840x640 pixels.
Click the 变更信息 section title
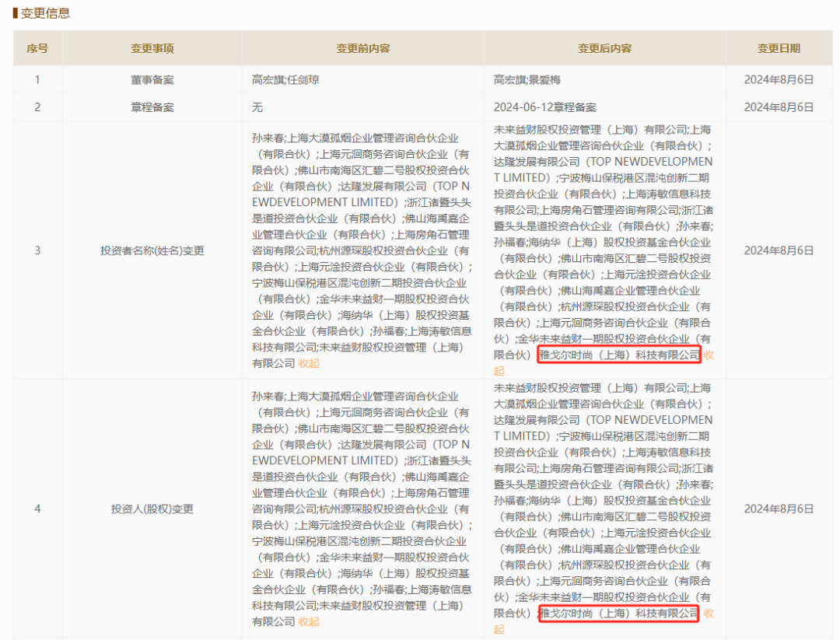click(44, 13)
